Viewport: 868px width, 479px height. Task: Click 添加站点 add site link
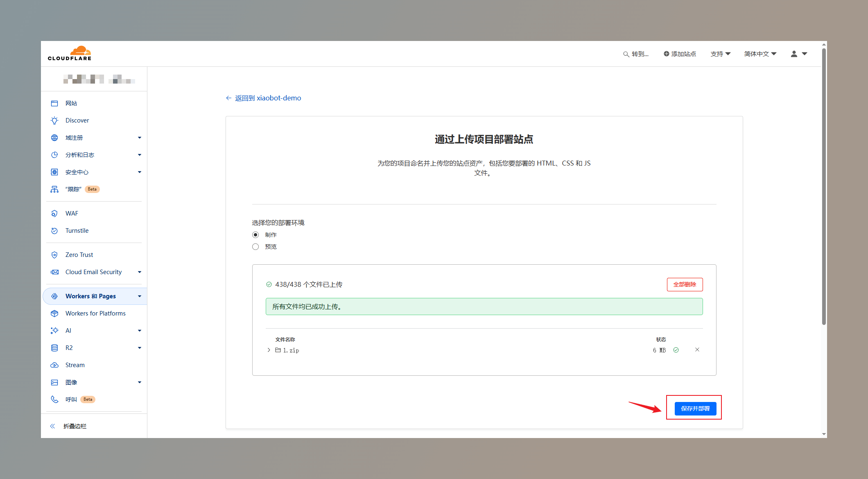tap(683, 54)
